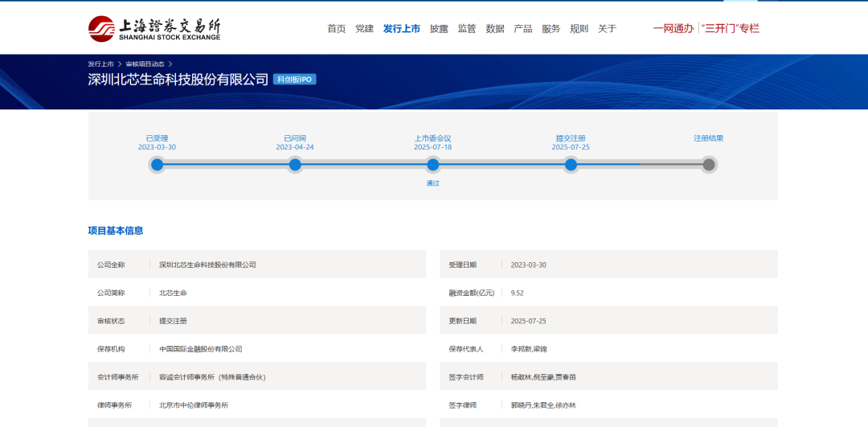Select the 已问询 timeline dot
Viewport: 868px width, 427px height.
(295, 165)
